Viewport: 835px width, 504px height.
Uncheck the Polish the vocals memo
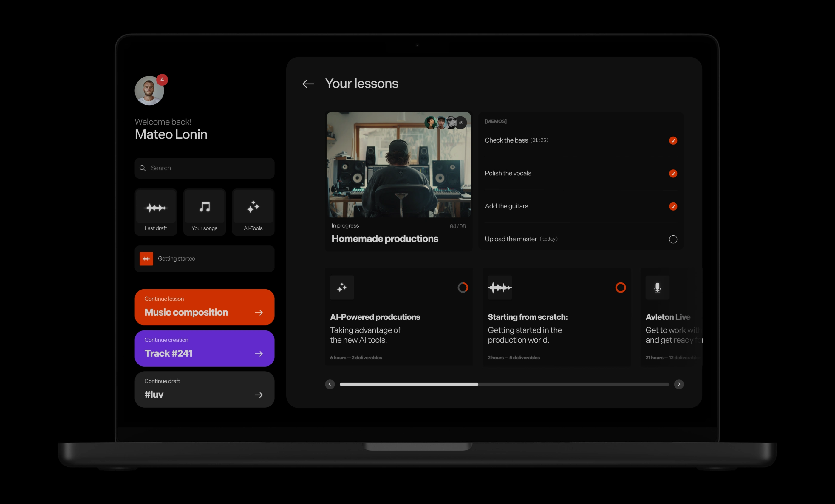click(673, 174)
